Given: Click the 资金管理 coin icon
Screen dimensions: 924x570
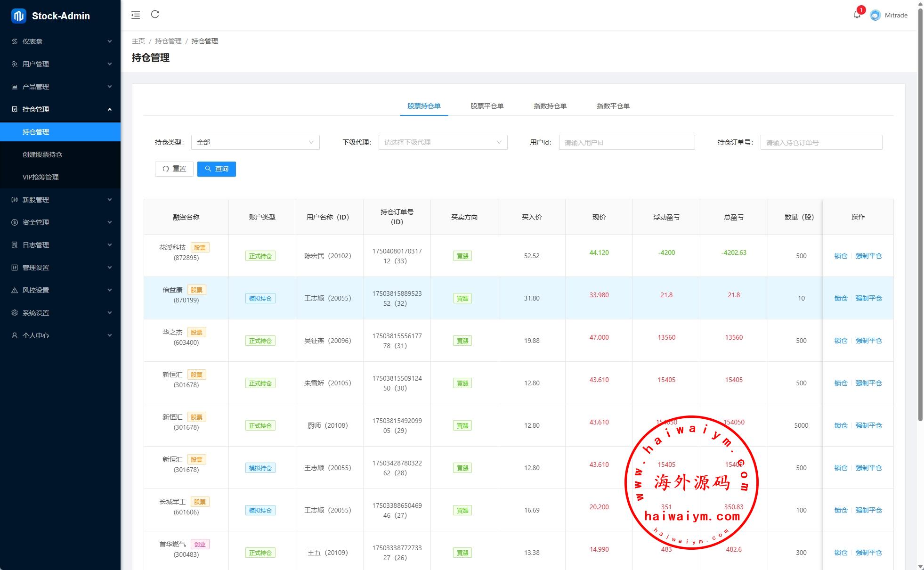Looking at the screenshot, I should coord(15,222).
